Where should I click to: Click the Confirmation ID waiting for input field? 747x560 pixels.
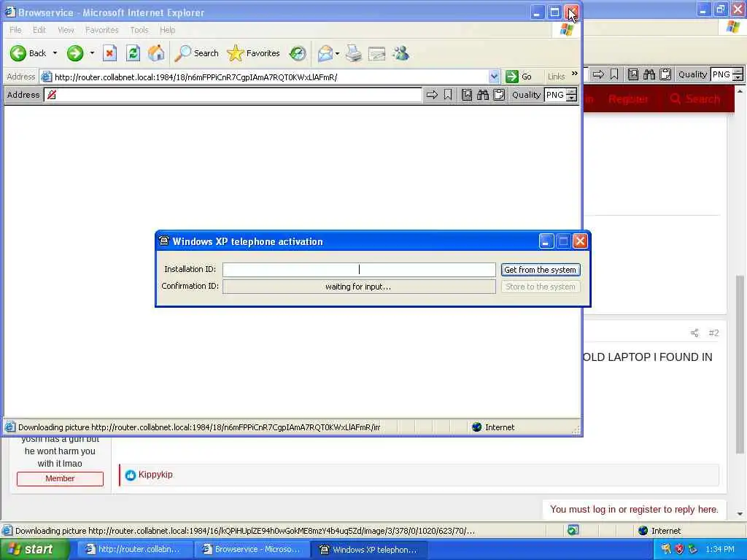[x=359, y=287]
